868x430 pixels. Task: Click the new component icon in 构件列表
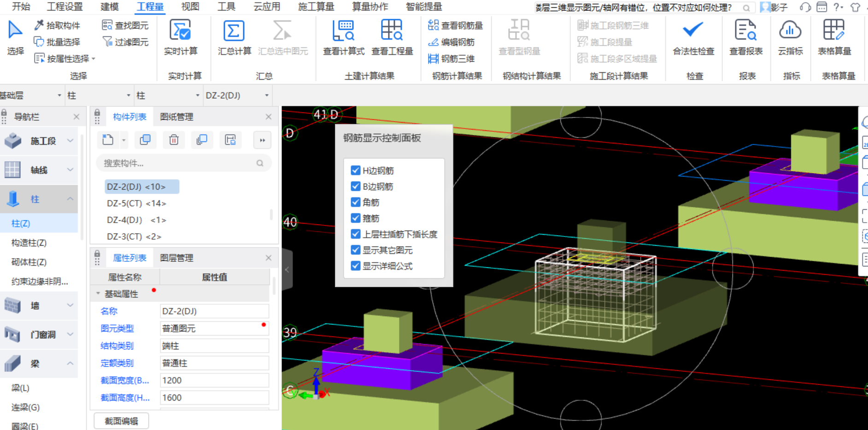pos(108,140)
